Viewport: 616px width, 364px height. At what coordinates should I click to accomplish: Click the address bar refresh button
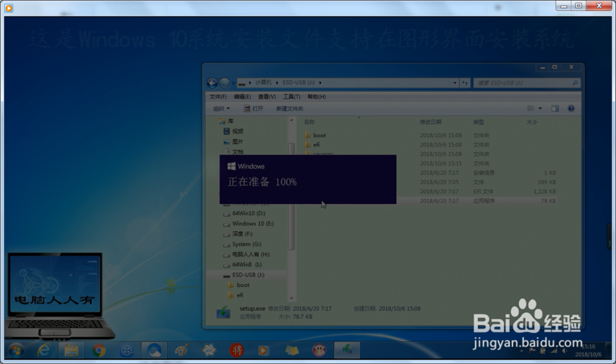coord(465,83)
